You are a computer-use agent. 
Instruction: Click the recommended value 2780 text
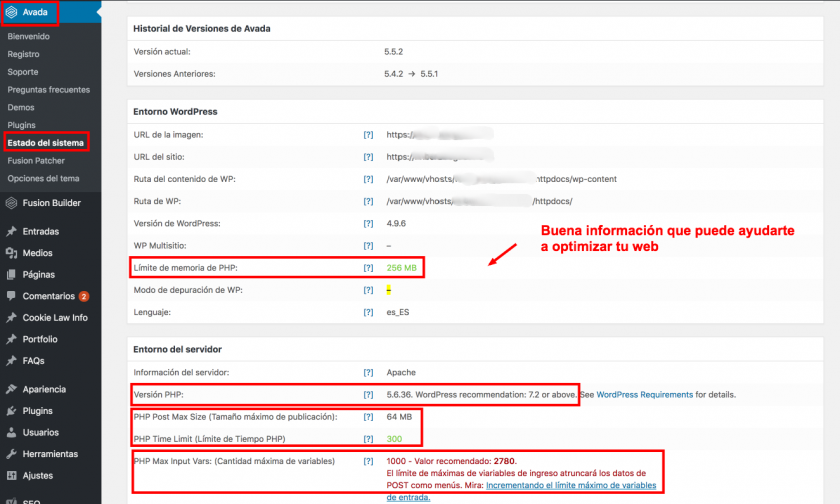point(504,461)
